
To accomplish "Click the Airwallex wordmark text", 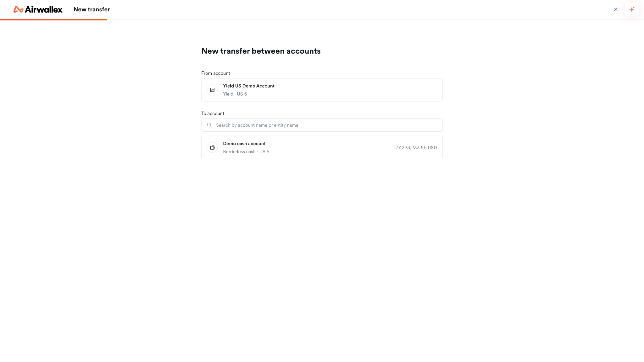I will point(44,9).
